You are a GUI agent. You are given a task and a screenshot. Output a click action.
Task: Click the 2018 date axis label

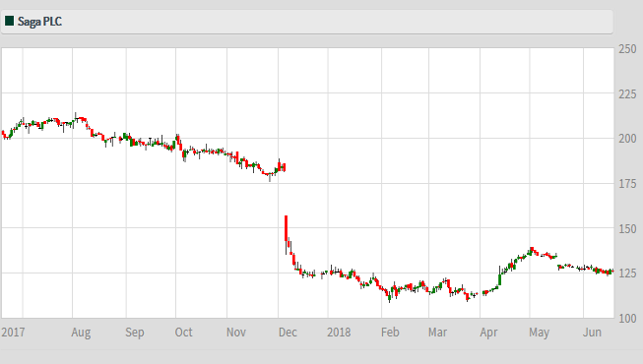click(x=339, y=333)
